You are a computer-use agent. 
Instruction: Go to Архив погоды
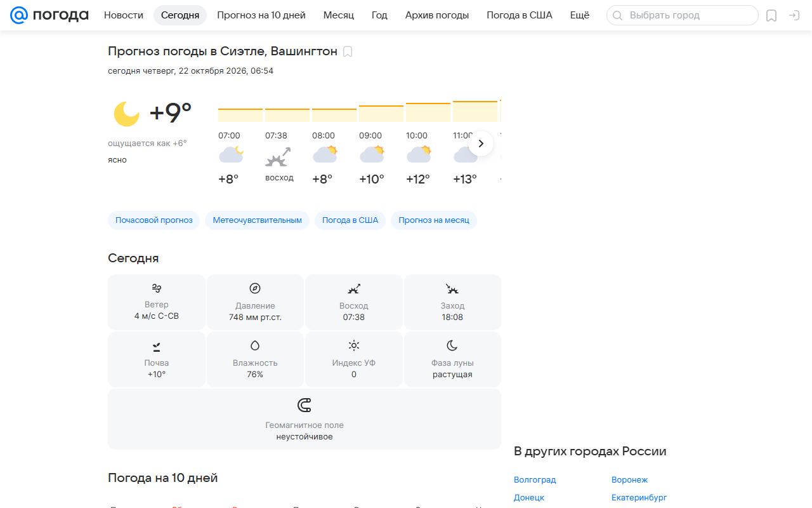(x=437, y=15)
